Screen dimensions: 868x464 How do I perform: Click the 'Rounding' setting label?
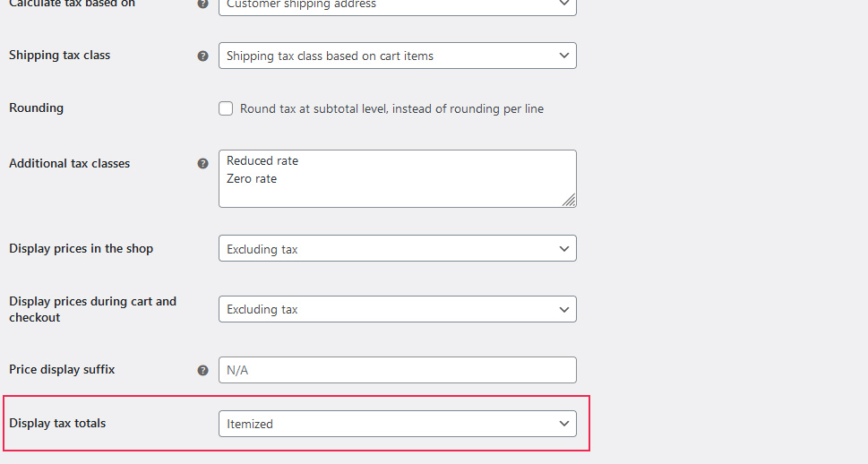(36, 108)
